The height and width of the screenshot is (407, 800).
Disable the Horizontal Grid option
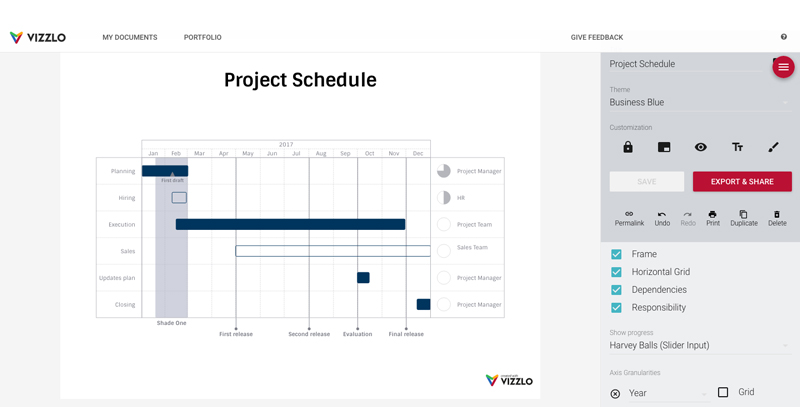pos(616,272)
